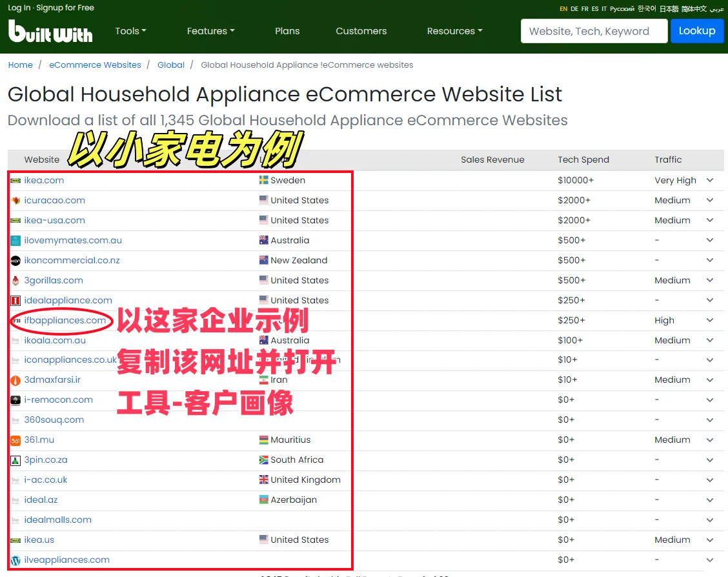Click the Australia flag beside ikoala.com.au

click(263, 340)
